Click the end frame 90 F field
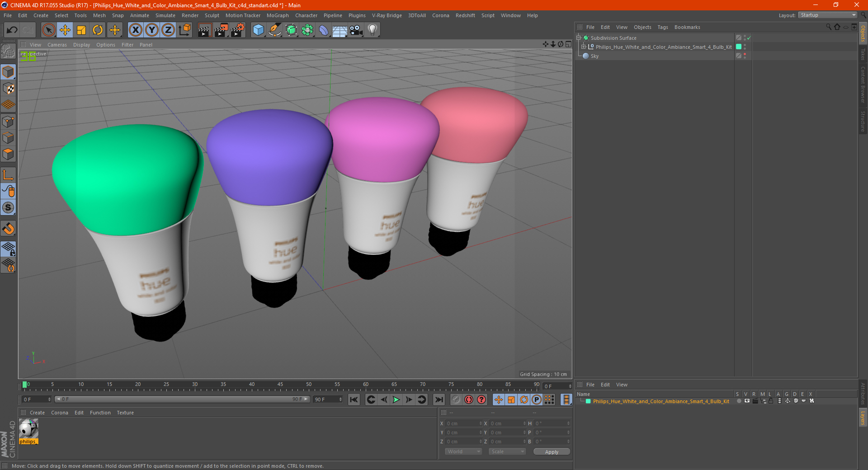Image resolution: width=868 pixels, height=470 pixels. pyautogui.click(x=327, y=399)
